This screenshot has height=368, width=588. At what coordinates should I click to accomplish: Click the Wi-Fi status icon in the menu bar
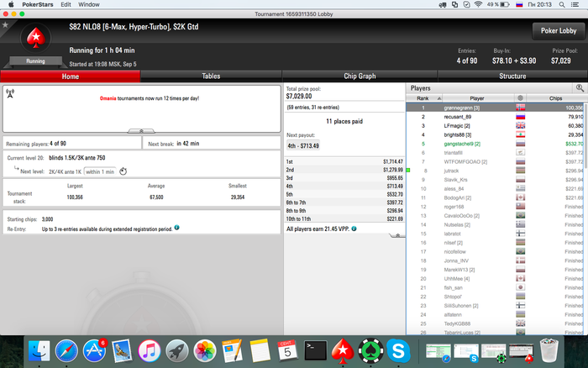tap(478, 4)
